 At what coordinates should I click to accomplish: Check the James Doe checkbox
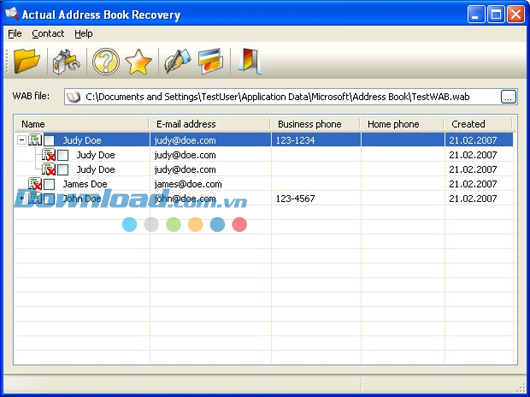click(x=49, y=184)
